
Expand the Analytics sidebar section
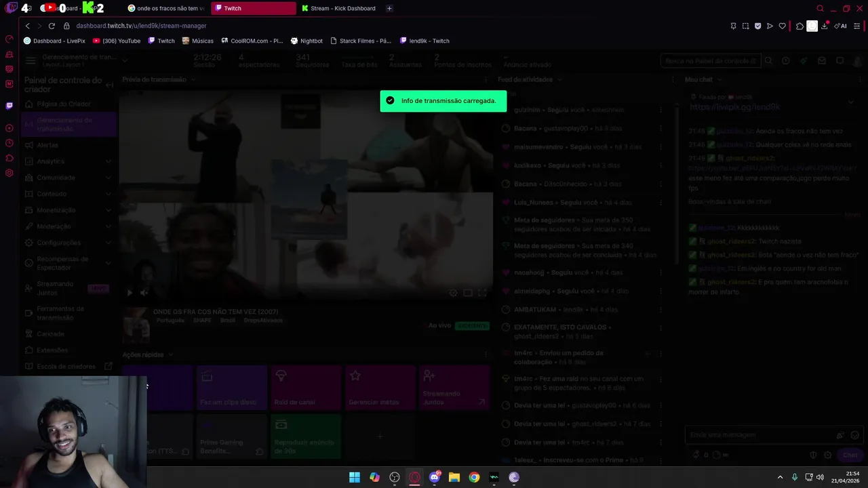pos(108,161)
